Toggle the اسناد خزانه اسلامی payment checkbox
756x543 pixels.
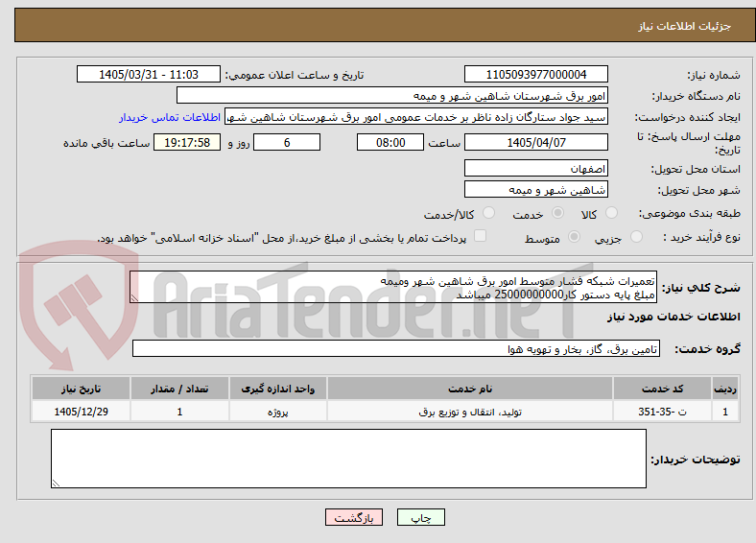pyautogui.click(x=480, y=235)
